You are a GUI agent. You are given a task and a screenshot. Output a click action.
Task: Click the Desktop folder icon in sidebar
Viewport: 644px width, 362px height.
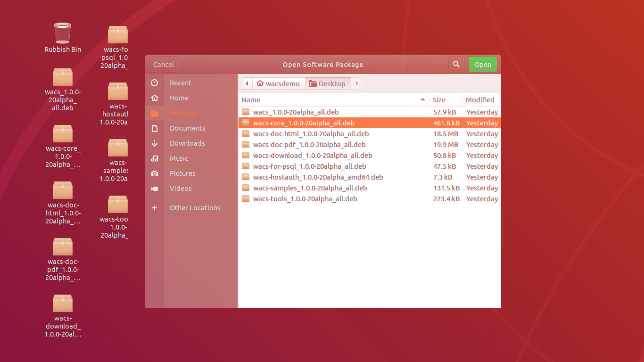[x=154, y=113]
